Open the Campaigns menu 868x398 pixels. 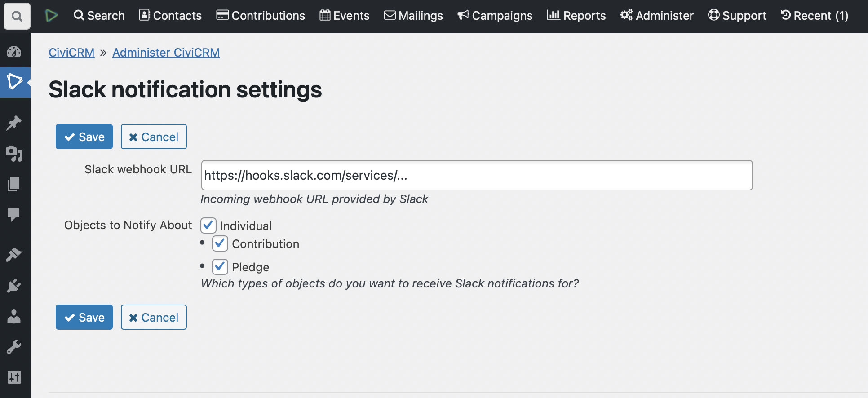[495, 16]
